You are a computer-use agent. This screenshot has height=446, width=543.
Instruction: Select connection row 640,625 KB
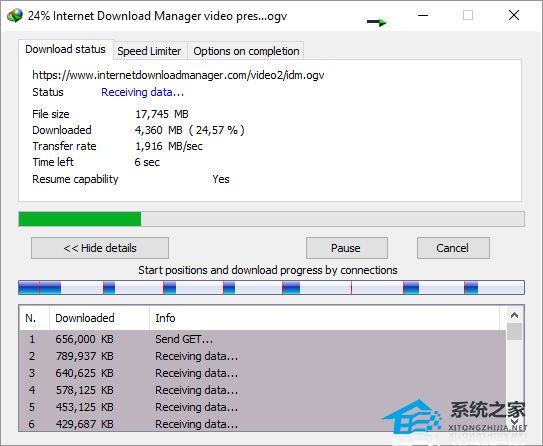262,373
